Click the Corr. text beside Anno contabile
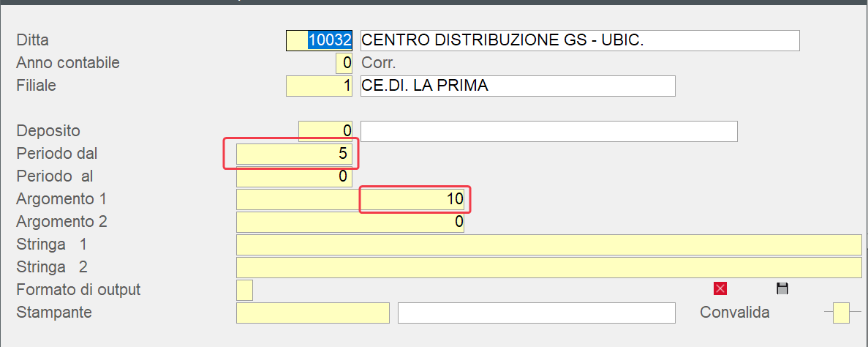Viewport: 868px width, 347px height. (379, 63)
